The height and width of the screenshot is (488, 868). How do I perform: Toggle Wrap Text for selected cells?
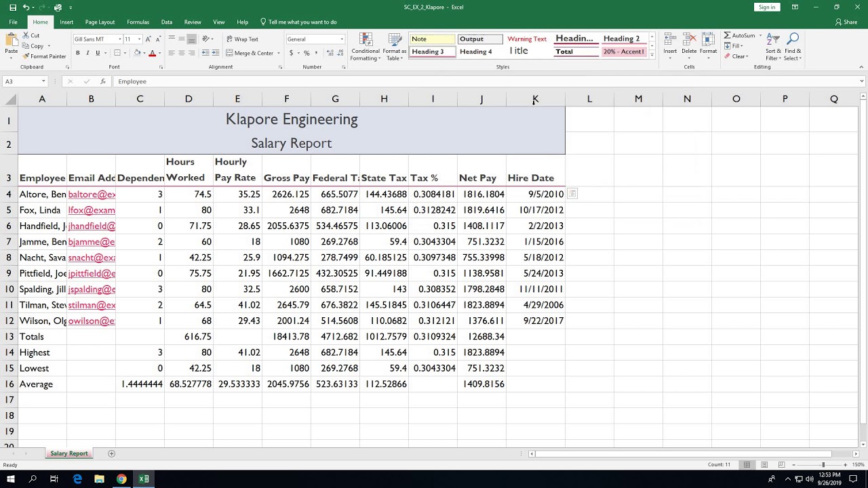point(242,39)
